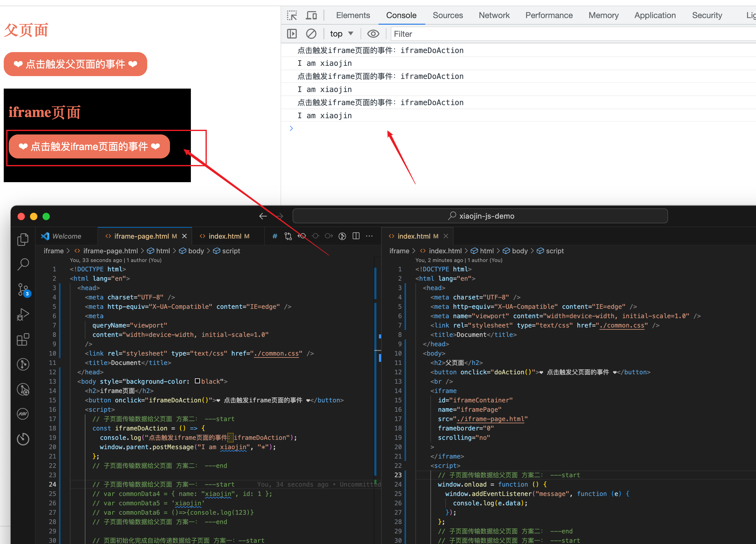This screenshot has width=756, height=544.
Task: Open the Extensions view
Action: [x=23, y=339]
